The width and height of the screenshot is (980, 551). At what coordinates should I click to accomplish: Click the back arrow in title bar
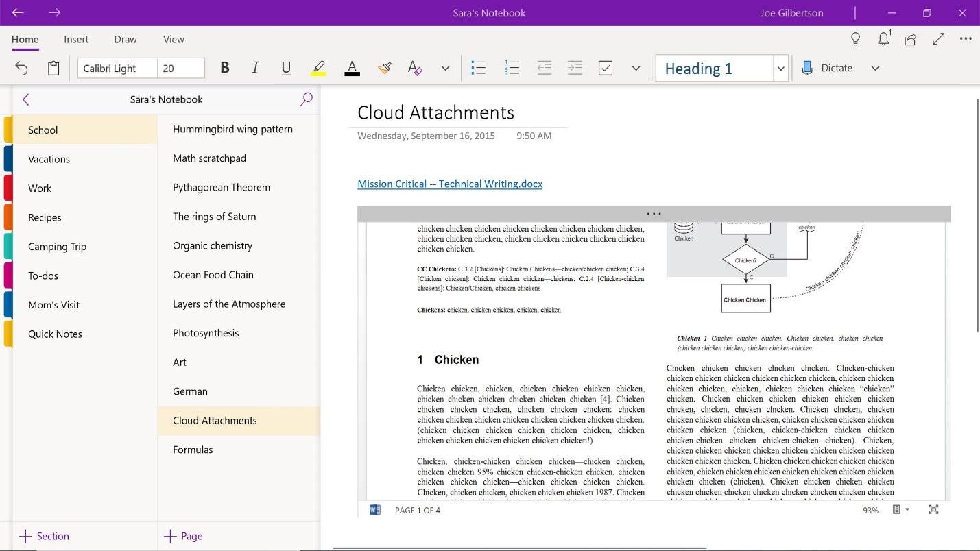click(18, 13)
